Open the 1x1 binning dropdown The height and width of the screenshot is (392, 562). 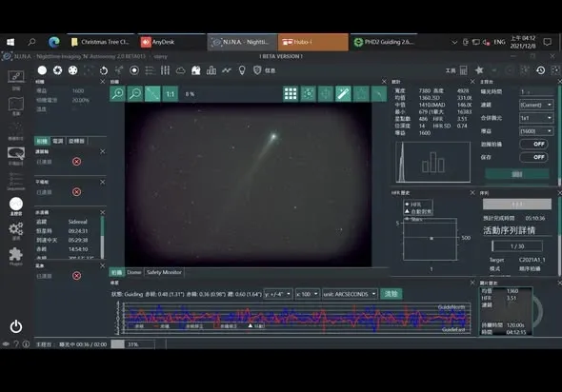[536, 118]
